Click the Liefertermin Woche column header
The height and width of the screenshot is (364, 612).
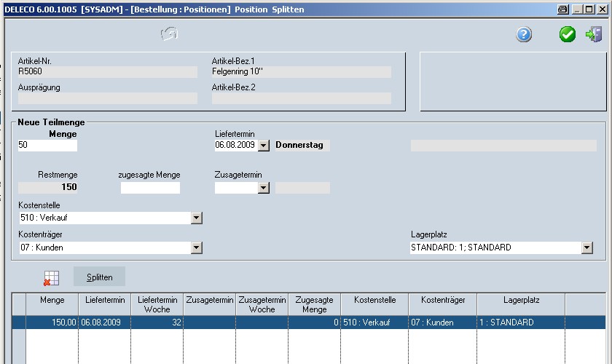157,304
